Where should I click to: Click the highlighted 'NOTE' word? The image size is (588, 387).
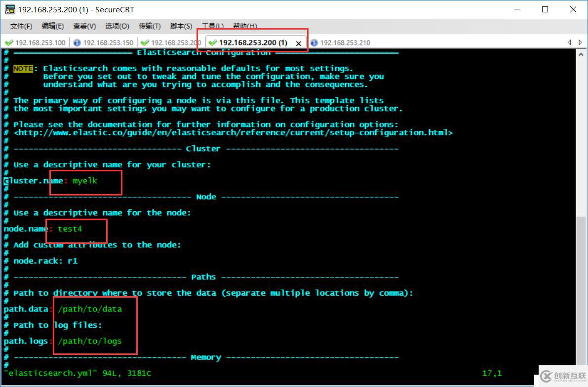[x=23, y=69]
